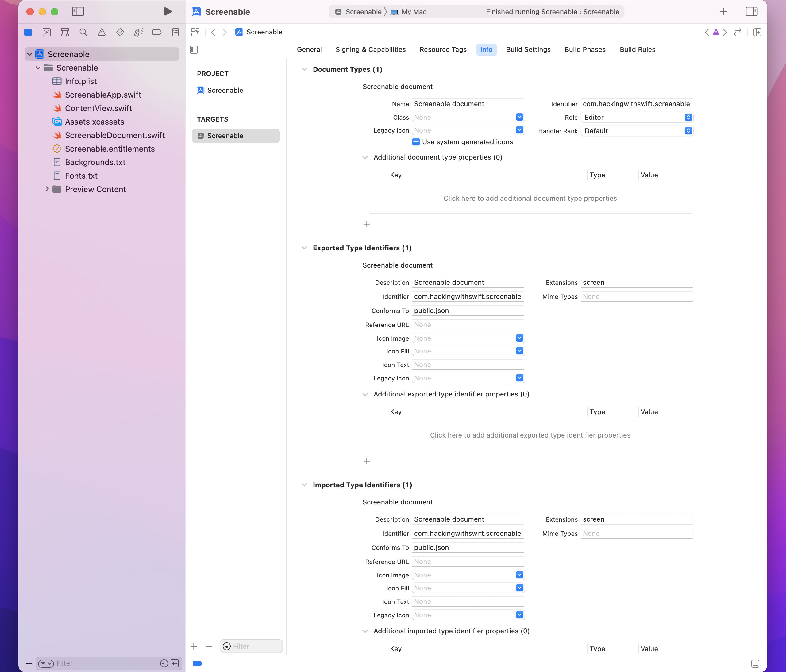786x672 pixels.
Task: Open the Breakpoint navigator
Action: coord(157,32)
